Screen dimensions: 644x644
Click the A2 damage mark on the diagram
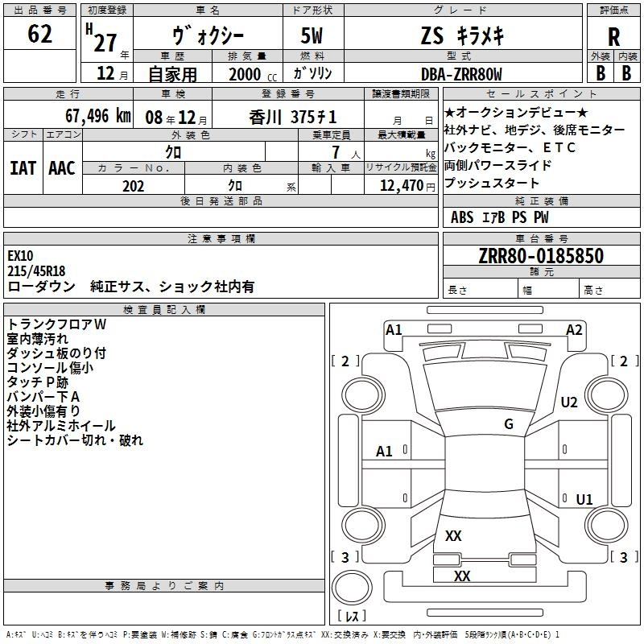point(574,330)
